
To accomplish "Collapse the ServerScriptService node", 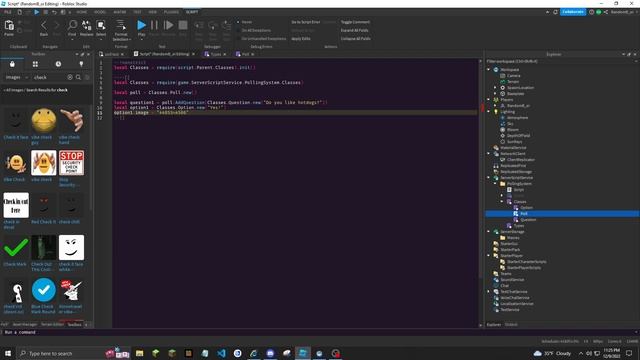I will (x=489, y=178).
